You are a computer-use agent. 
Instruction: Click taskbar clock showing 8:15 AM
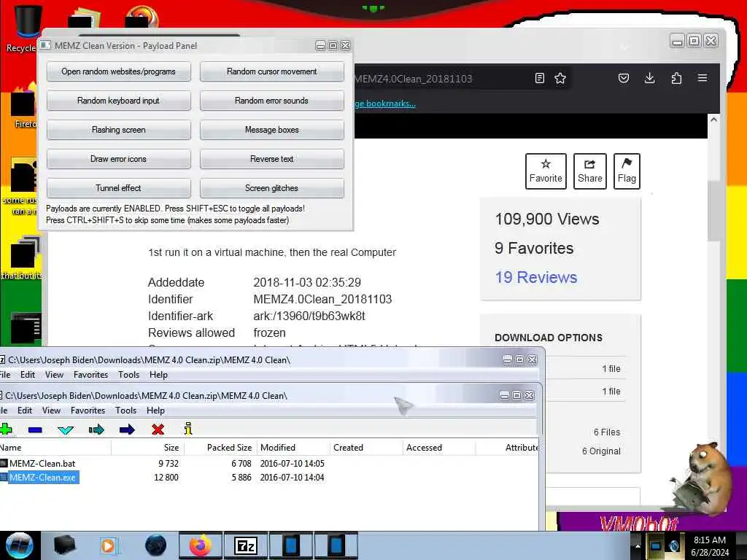tap(710, 545)
